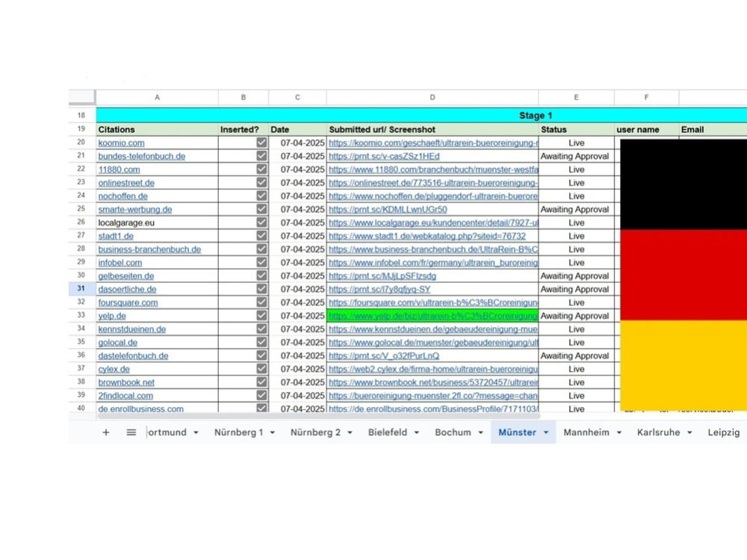Select the 'user name' header cell

(x=646, y=129)
